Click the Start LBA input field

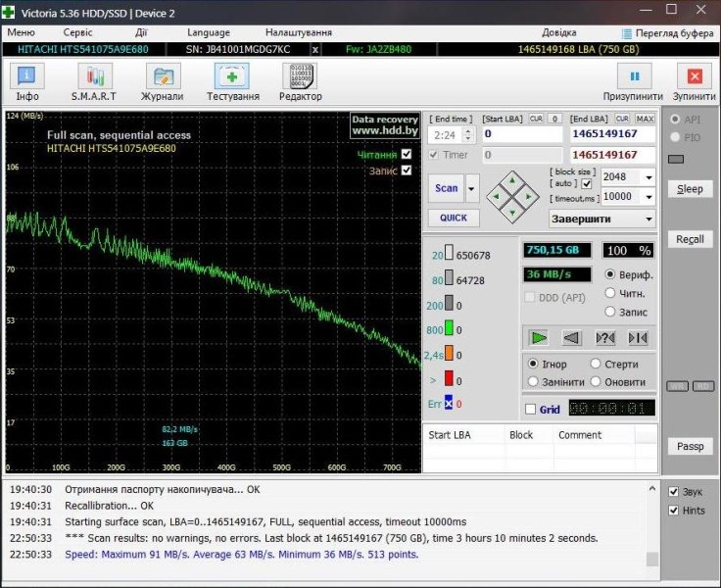point(521,134)
